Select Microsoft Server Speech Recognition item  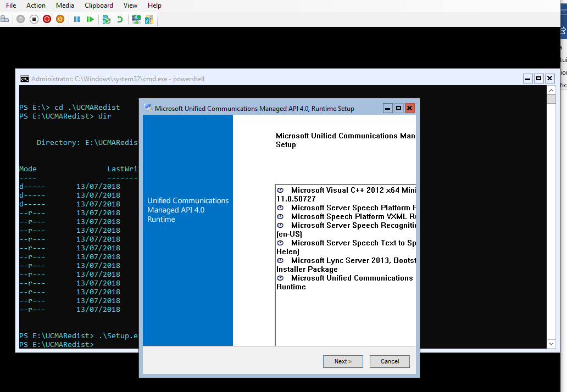click(346, 229)
